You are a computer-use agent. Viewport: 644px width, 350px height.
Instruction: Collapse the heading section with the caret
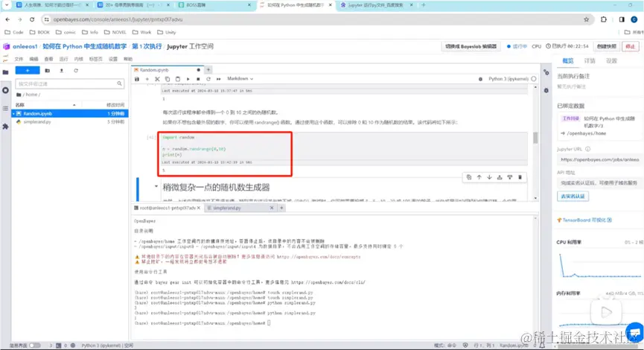(x=156, y=186)
